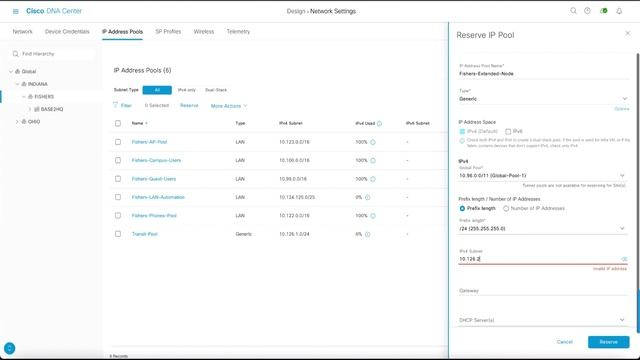Check the Transit-Pool row checkbox

point(118,234)
